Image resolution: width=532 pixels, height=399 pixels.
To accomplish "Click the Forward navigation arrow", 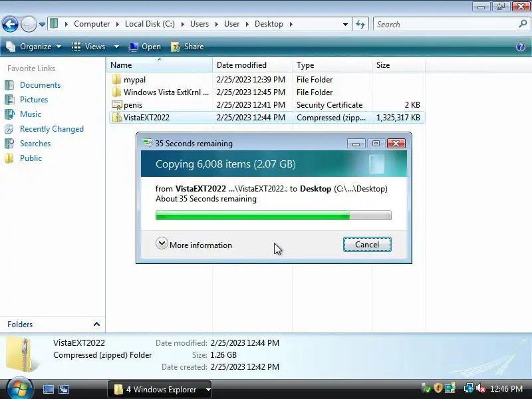I will (29, 24).
